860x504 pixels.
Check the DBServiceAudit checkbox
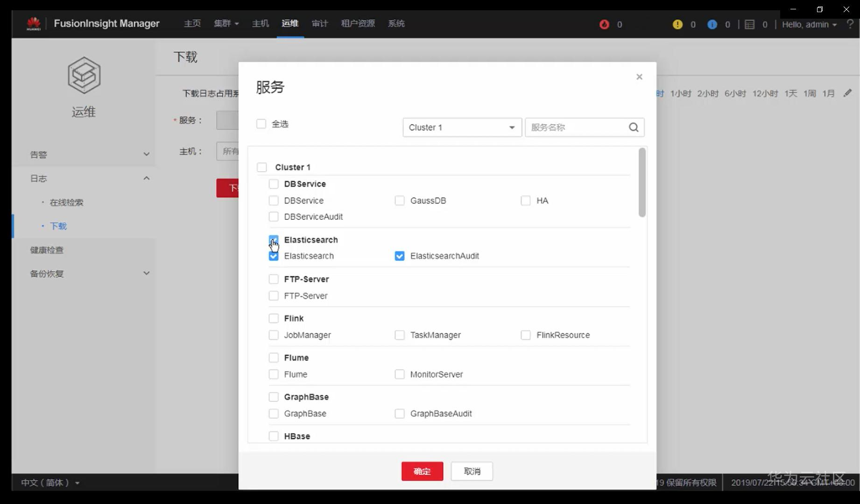click(274, 217)
